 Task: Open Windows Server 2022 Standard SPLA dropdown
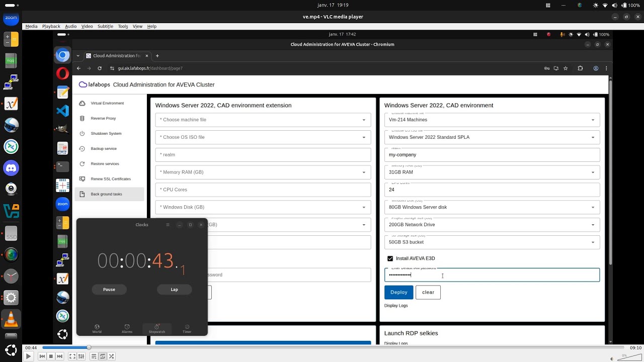click(x=492, y=137)
